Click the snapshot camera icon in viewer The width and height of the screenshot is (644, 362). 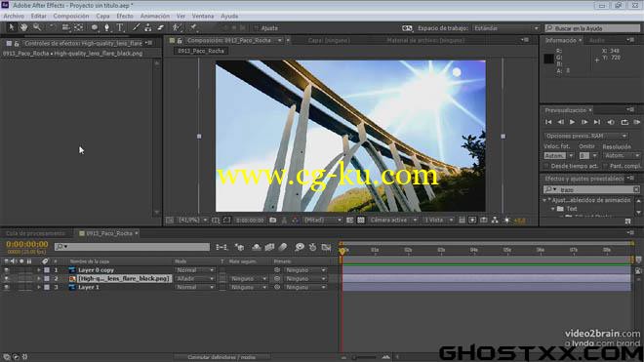(272, 221)
